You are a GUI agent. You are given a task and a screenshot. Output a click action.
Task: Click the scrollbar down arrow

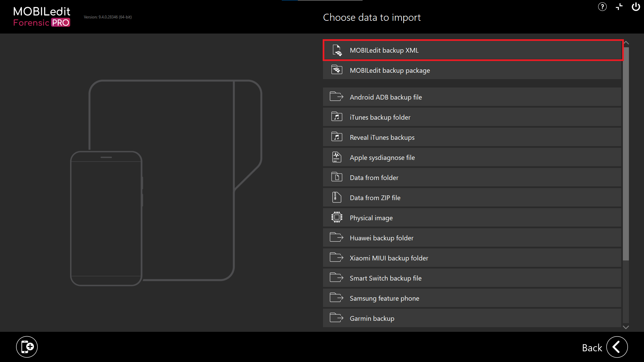[627, 327]
